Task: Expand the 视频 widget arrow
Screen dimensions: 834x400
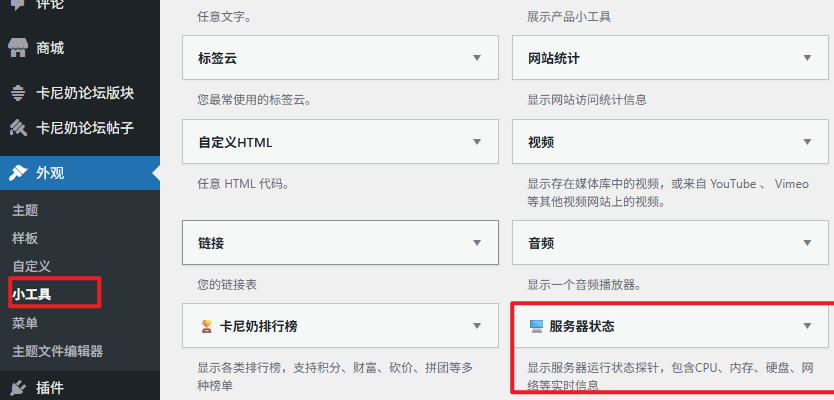Action: point(807,142)
